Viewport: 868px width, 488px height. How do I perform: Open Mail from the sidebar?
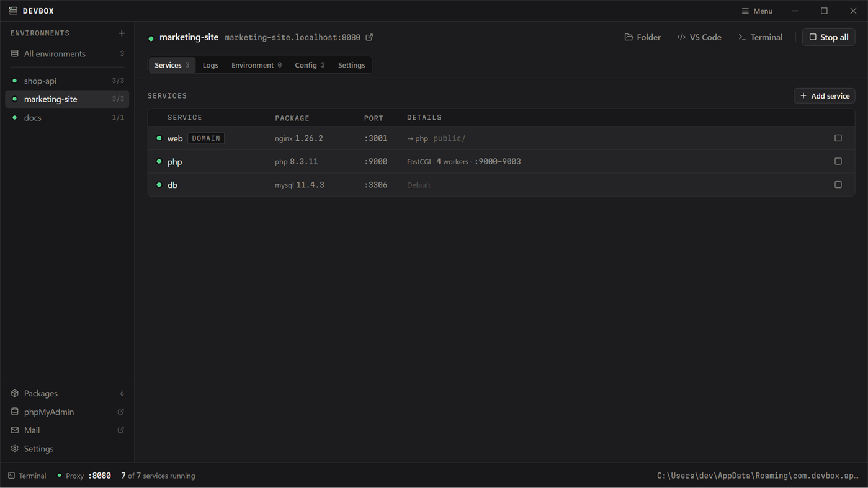pos(67,430)
